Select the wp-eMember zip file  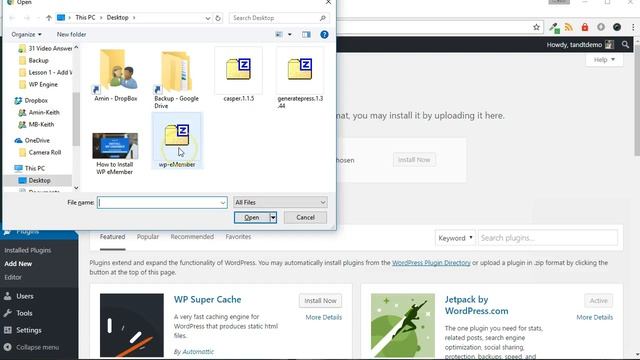(177, 141)
